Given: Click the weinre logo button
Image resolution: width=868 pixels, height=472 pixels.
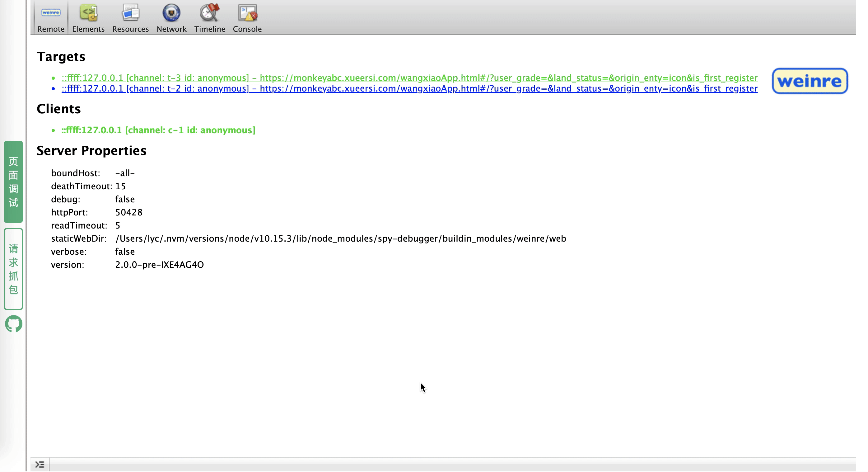Looking at the screenshot, I should pos(810,81).
